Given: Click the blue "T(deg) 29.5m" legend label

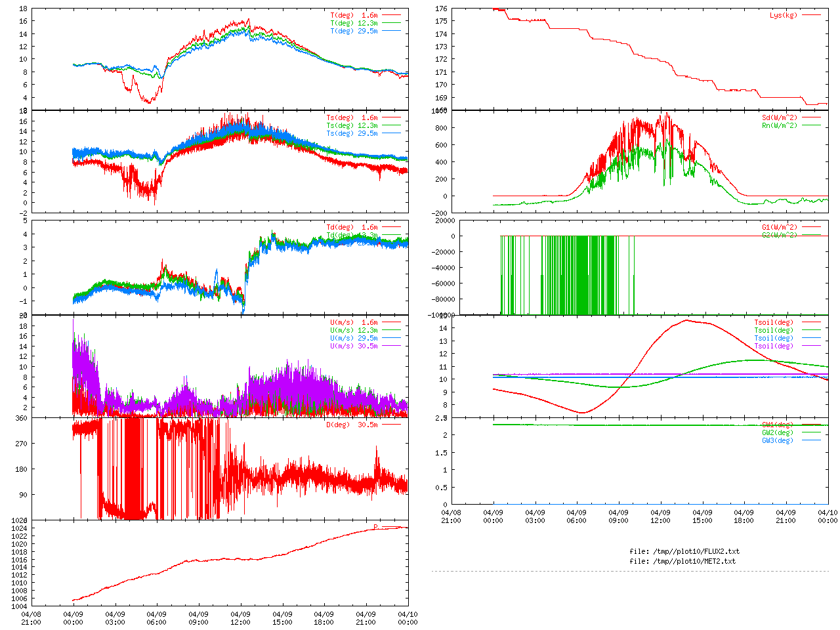Looking at the screenshot, I should [x=354, y=31].
